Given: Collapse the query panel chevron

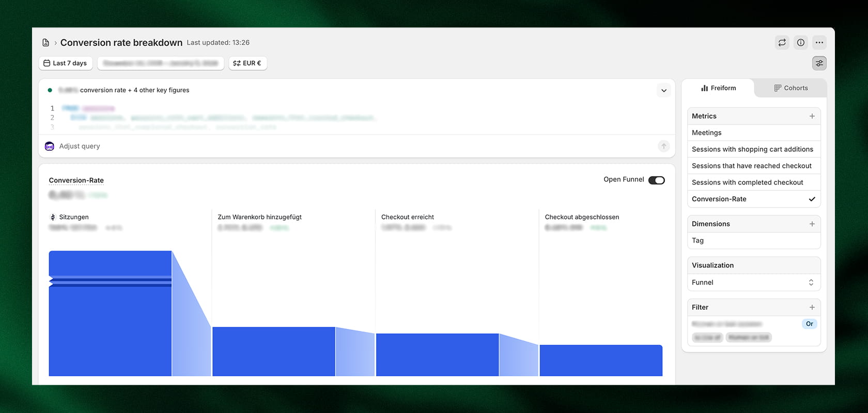Looking at the screenshot, I should click(x=663, y=90).
